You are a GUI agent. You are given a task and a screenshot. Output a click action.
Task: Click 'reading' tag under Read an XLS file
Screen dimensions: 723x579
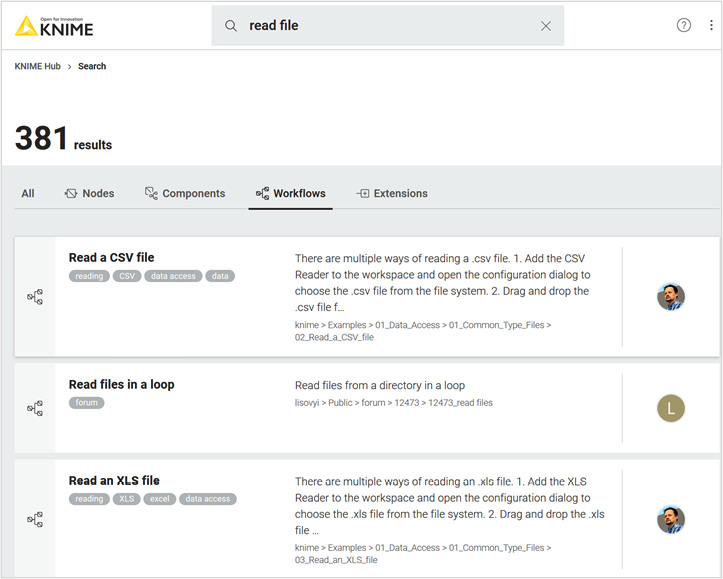(89, 499)
